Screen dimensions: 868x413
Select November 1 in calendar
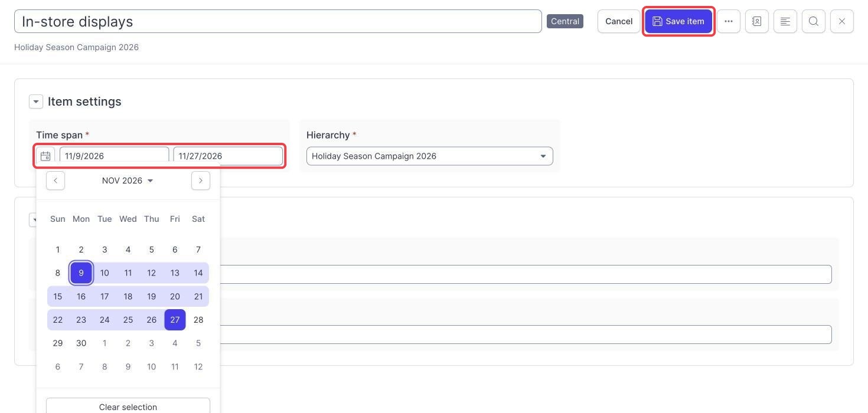(x=58, y=250)
